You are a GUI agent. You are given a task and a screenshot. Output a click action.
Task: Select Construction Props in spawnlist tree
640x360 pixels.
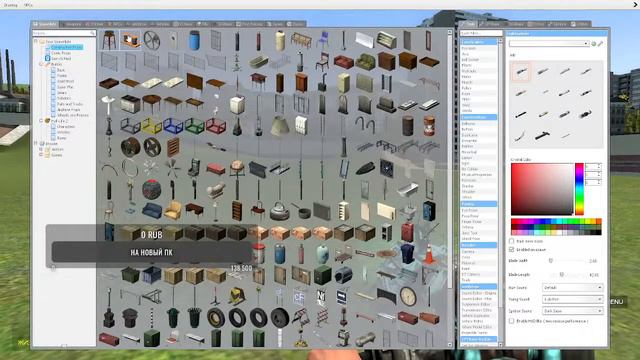(67, 47)
